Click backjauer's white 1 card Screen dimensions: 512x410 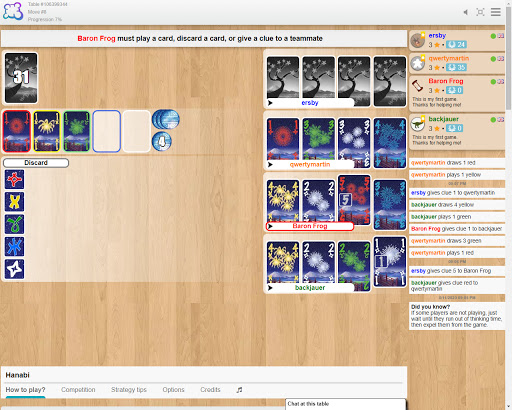tap(390, 262)
